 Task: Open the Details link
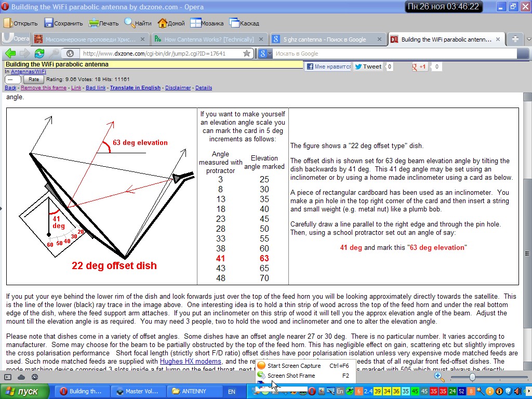204,87
